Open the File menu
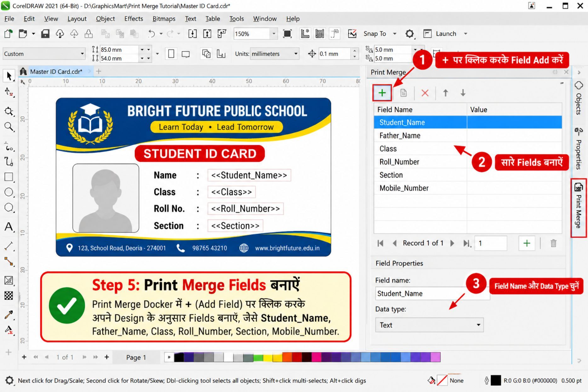 tap(9, 19)
